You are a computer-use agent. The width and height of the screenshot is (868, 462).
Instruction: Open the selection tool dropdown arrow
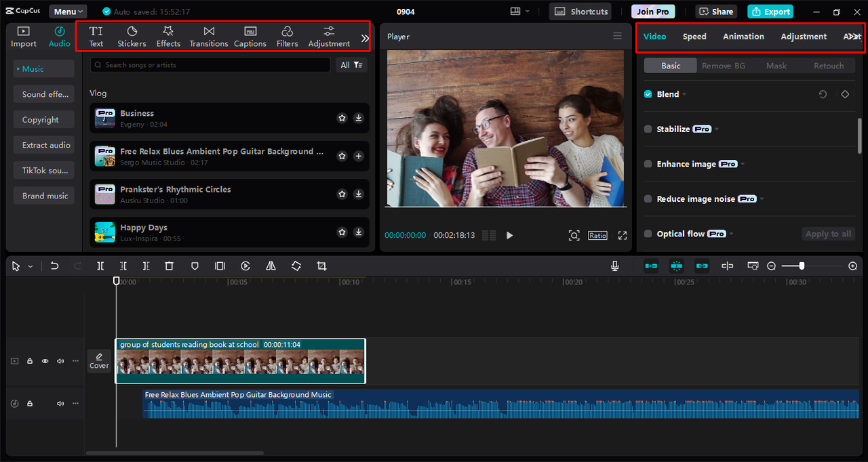click(x=31, y=267)
